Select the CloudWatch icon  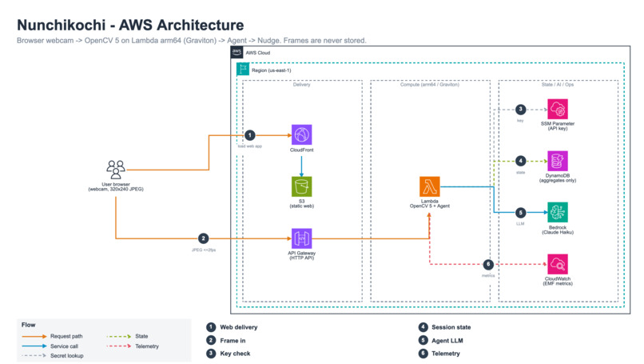click(558, 264)
